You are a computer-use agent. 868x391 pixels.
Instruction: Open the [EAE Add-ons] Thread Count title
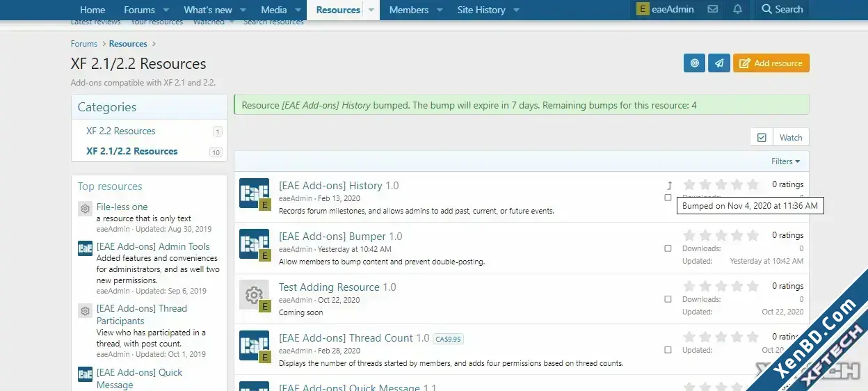tap(346, 338)
